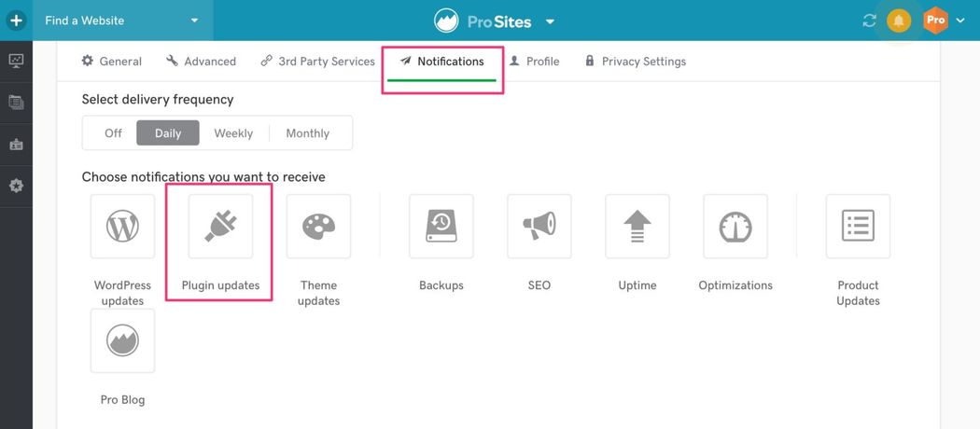Open the Profile tab
Screen dimensions: 980x429
point(535,62)
